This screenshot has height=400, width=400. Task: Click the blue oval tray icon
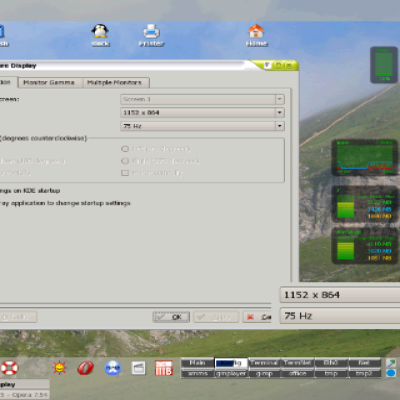coord(391,373)
